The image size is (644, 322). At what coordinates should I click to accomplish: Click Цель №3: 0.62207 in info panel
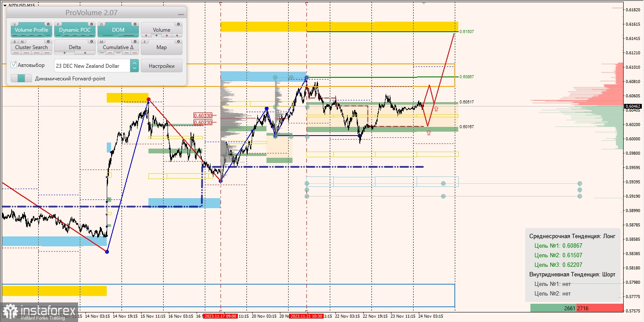558,265
